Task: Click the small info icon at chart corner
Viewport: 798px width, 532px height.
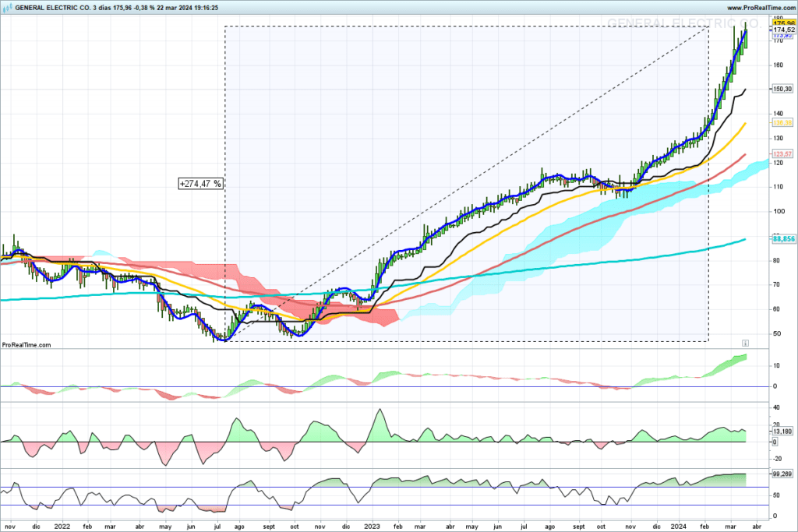Action: coord(745,343)
